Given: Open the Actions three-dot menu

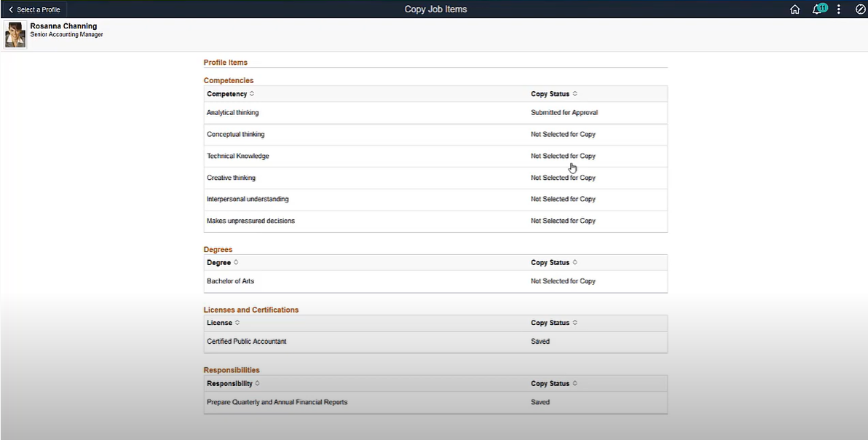Looking at the screenshot, I should (x=839, y=9).
